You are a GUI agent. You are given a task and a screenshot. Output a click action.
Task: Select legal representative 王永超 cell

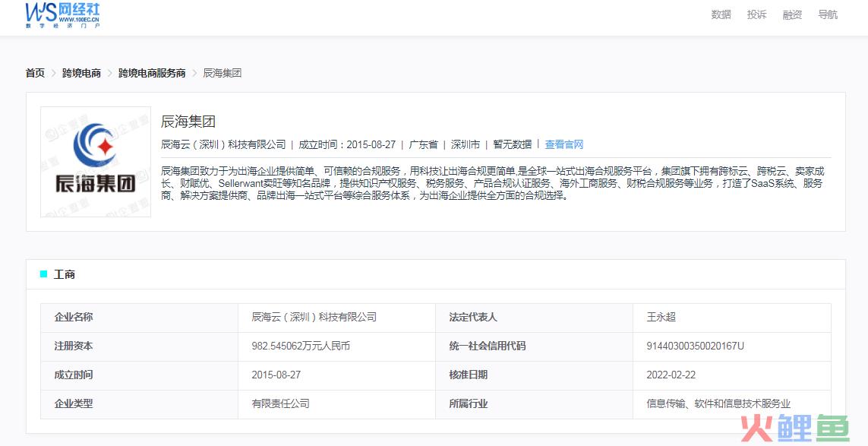732,318
